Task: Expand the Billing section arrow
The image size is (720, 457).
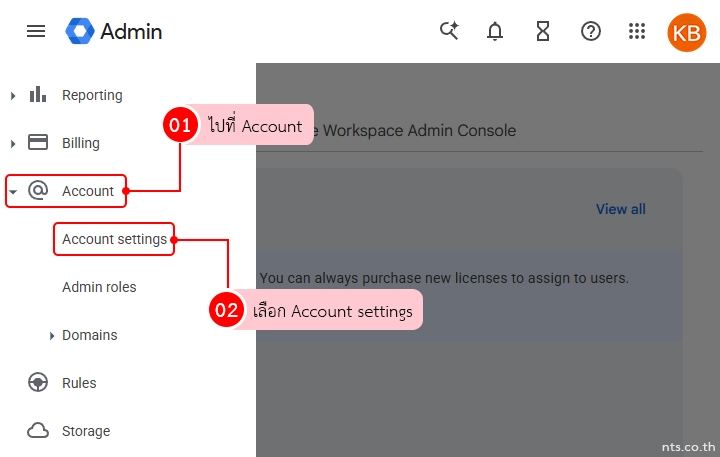Action: pyautogui.click(x=13, y=144)
